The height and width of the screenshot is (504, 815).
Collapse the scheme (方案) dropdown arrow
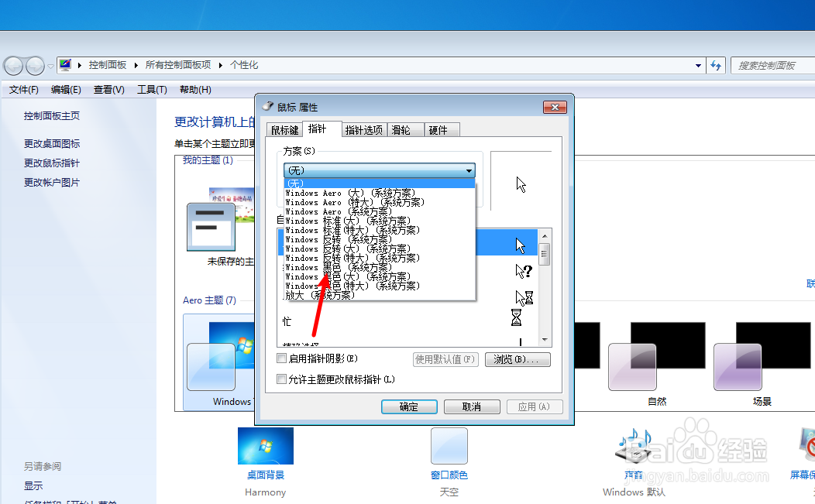click(x=469, y=170)
